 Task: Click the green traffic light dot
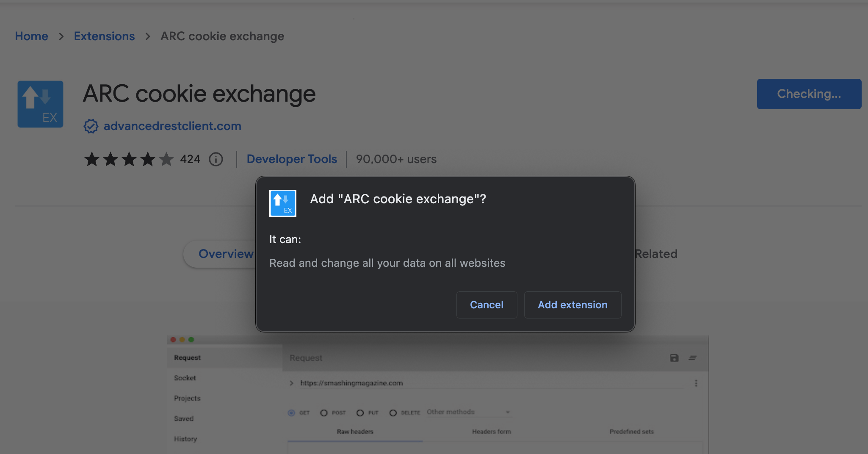click(191, 340)
